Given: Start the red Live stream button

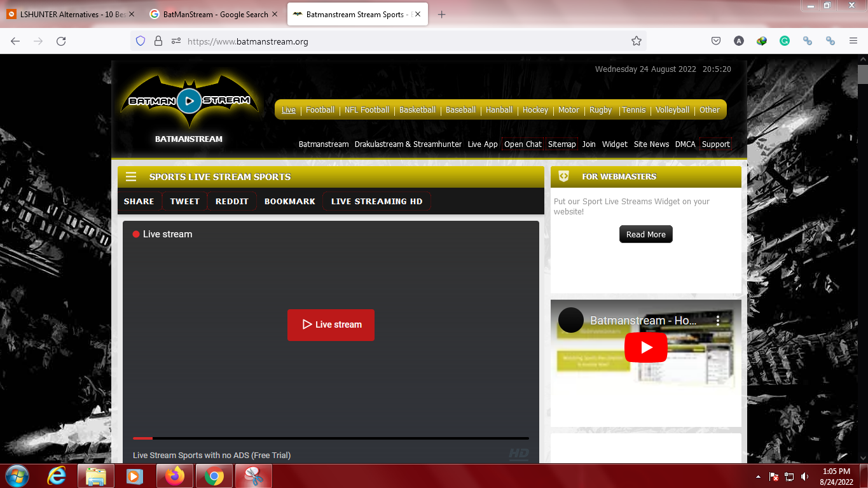Looking at the screenshot, I should (331, 324).
